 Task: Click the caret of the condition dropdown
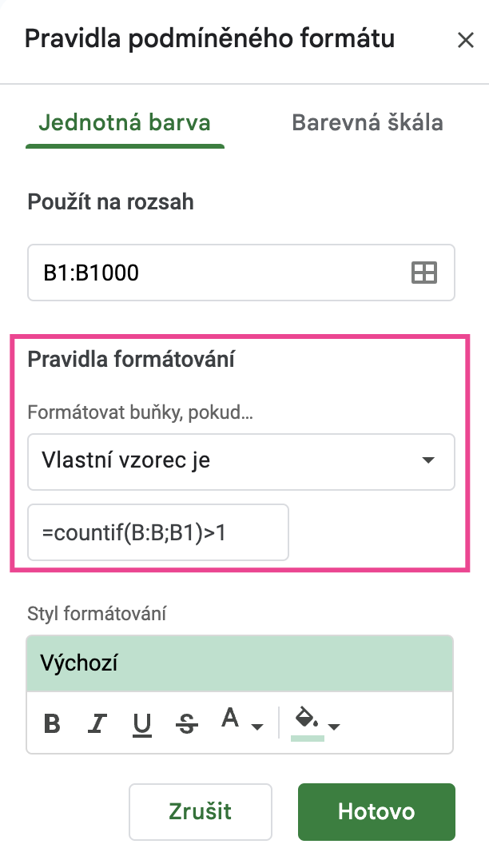(x=428, y=460)
